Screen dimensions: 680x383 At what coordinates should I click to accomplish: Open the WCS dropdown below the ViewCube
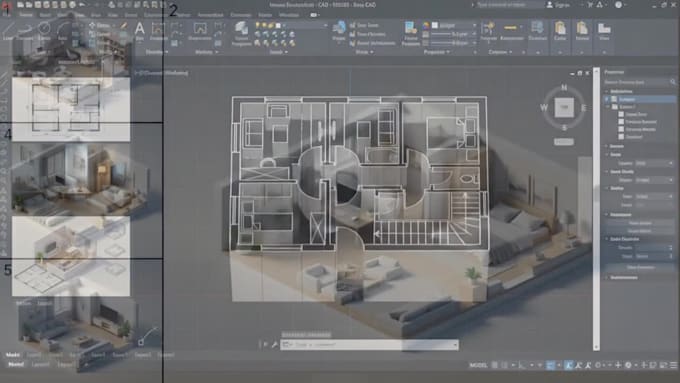564,142
